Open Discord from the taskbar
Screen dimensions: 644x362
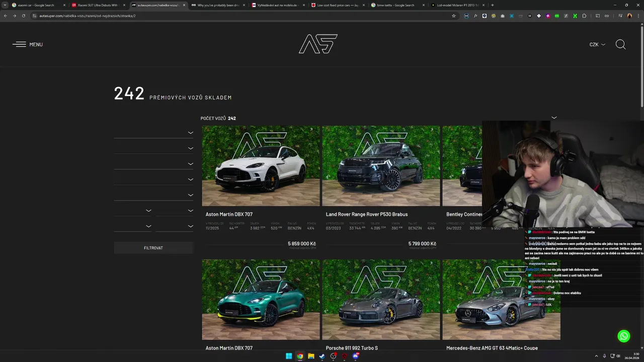(x=356, y=356)
